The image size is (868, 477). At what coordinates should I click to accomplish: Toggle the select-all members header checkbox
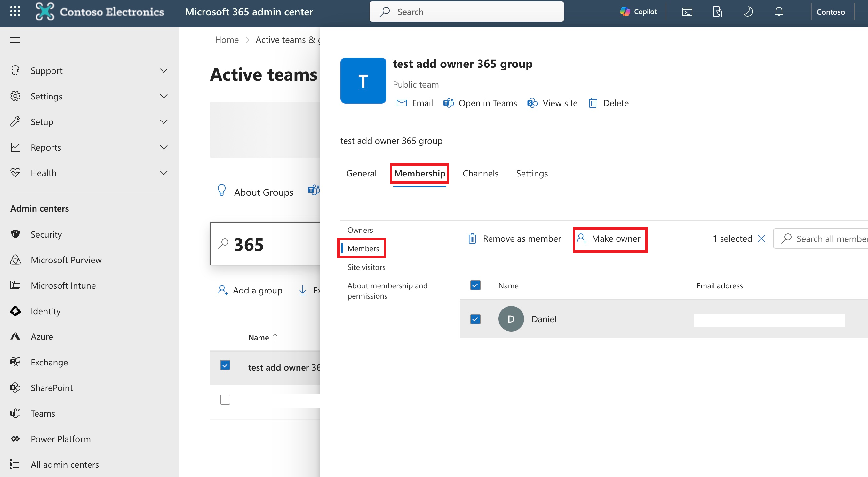(475, 285)
